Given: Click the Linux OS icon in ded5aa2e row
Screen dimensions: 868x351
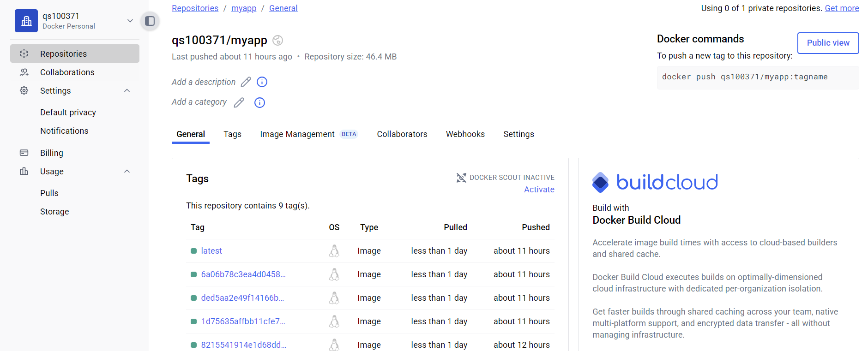Looking at the screenshot, I should 334,298.
